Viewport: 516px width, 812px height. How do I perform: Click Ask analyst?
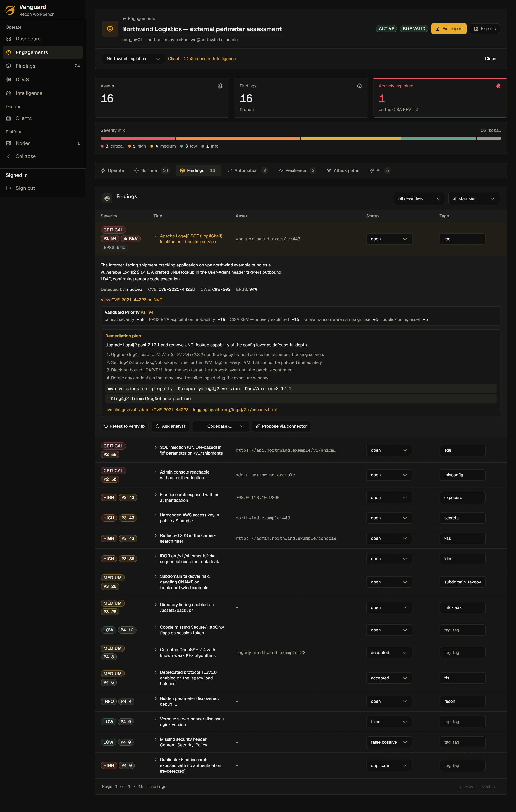(170, 426)
